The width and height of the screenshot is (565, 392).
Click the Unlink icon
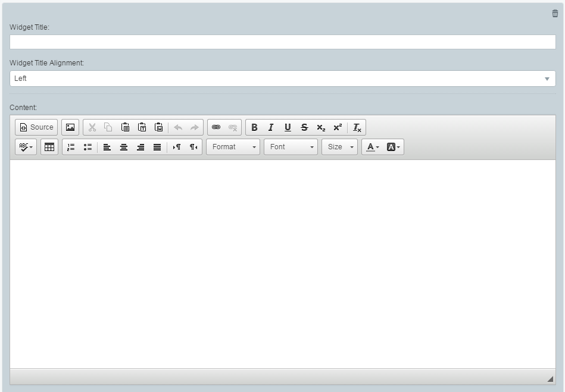(x=233, y=127)
